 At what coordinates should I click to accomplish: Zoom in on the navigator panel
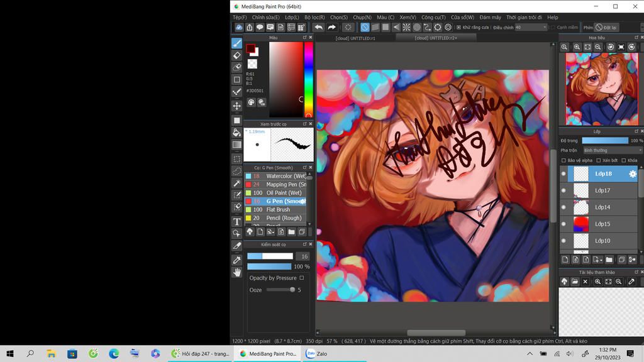[x=577, y=47]
